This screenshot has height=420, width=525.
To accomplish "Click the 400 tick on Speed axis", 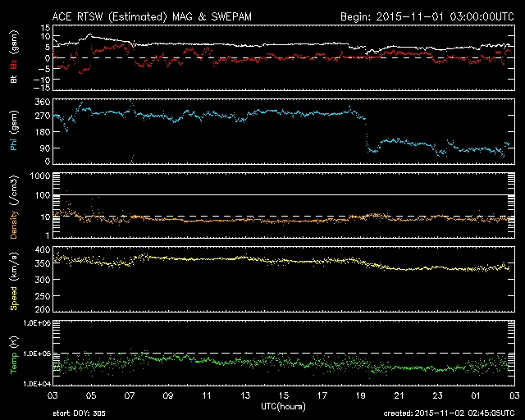I will [x=41, y=249].
